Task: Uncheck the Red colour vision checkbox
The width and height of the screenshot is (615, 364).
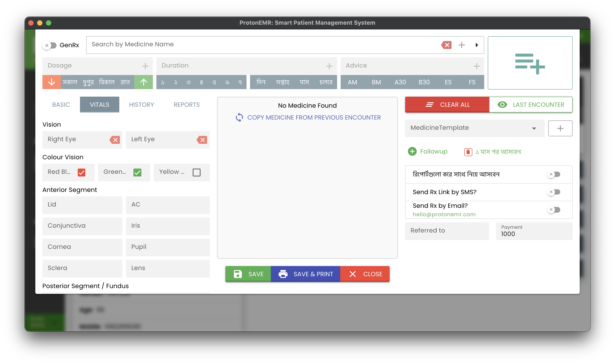Action: click(81, 172)
